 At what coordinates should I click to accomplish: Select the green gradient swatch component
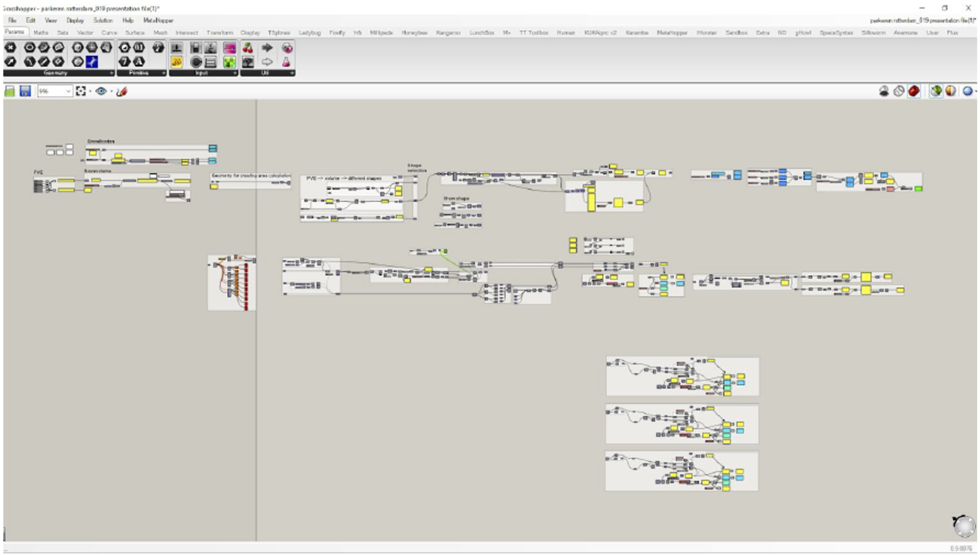click(229, 62)
